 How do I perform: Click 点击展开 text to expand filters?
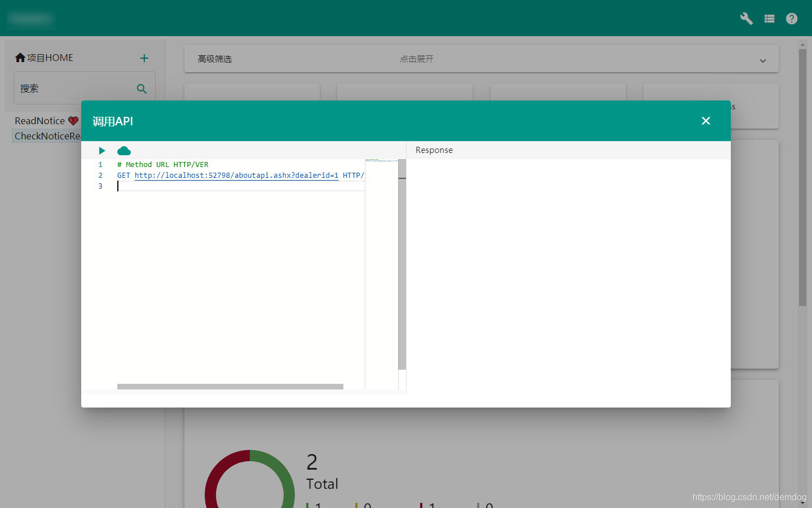coord(417,59)
